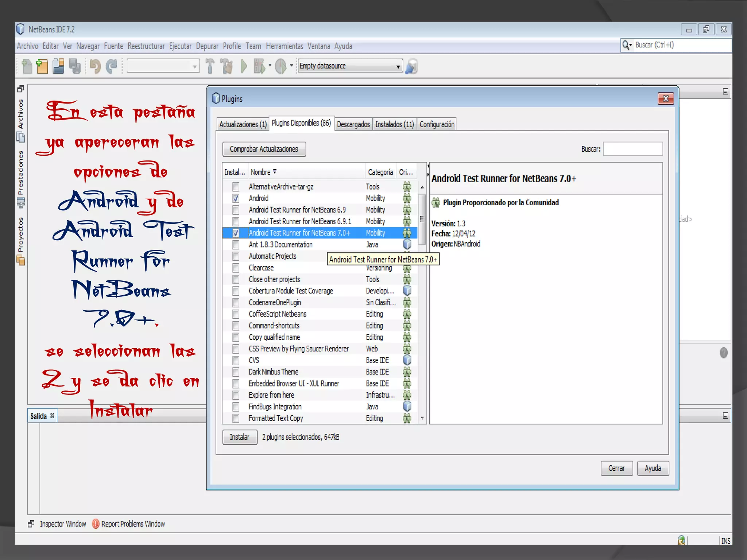
Task: Click the Redo toolbar icon
Action: (111, 66)
